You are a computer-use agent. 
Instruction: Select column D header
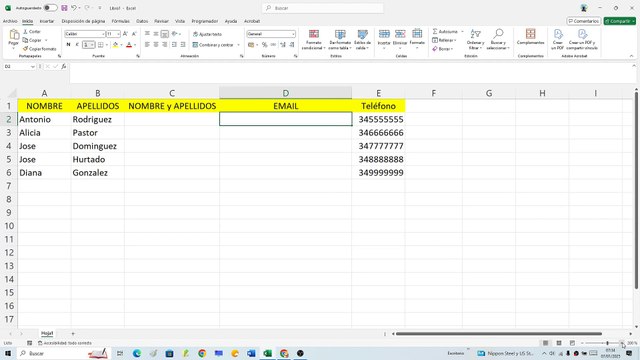coord(285,93)
